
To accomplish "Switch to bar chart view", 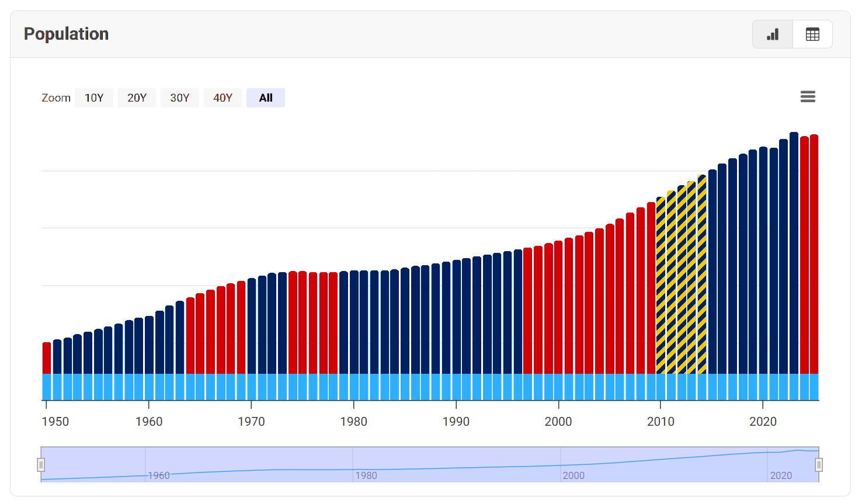I will coord(773,34).
